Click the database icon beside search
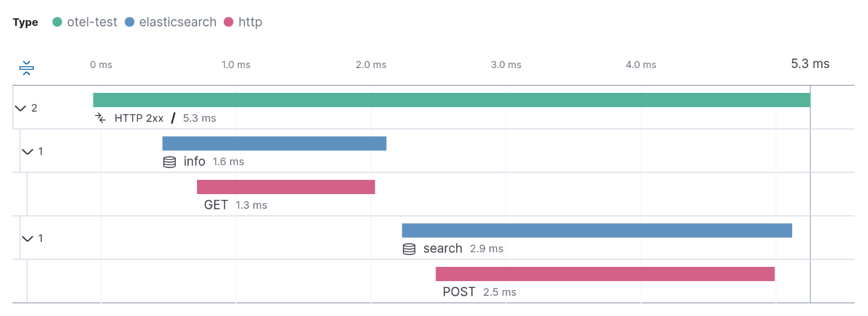 pos(409,249)
